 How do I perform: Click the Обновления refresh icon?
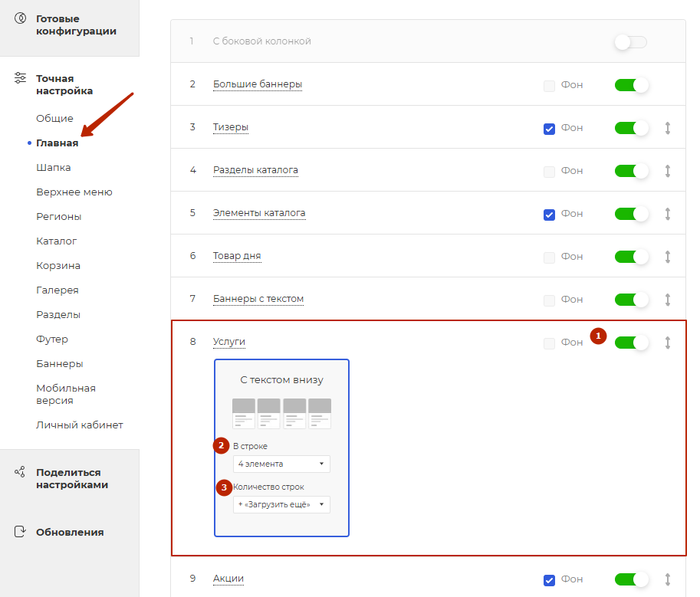pos(20,532)
